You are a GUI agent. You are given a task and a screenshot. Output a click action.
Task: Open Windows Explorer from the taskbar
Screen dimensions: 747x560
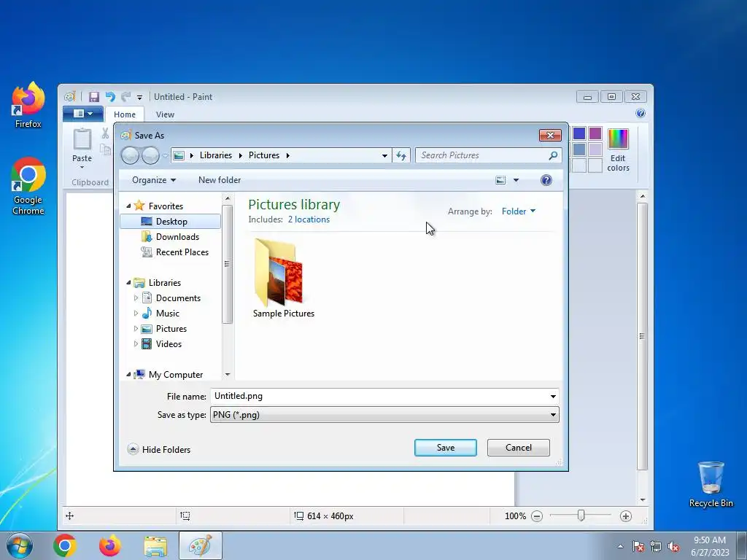[155, 545]
